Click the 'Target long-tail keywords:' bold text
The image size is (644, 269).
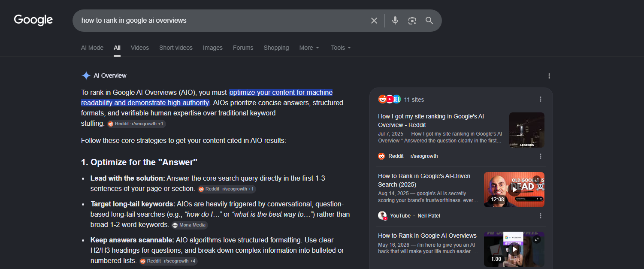(133, 204)
